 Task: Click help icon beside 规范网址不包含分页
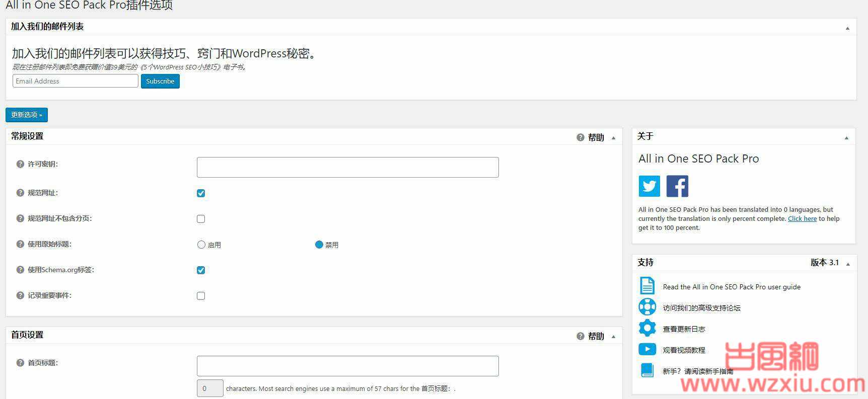(20, 218)
